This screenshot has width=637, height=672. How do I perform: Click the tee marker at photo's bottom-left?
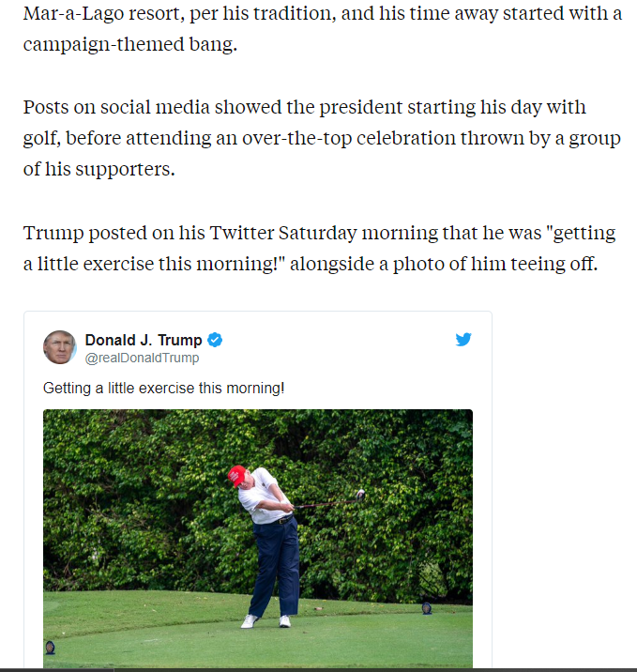click(50, 648)
